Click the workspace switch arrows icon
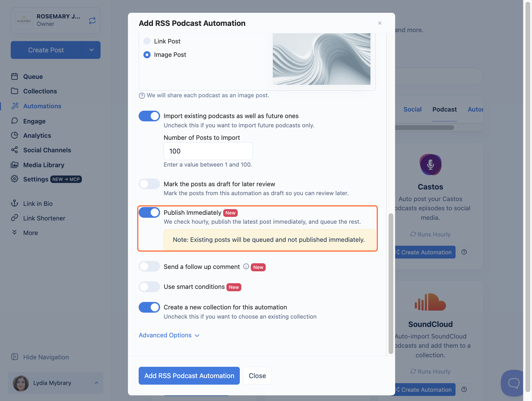This screenshot has width=532, height=401. (x=92, y=21)
